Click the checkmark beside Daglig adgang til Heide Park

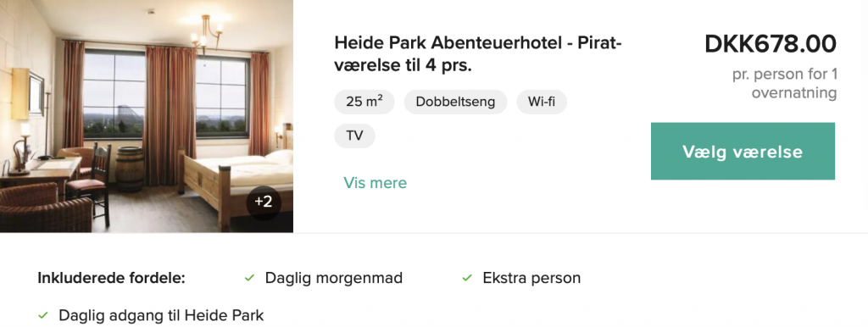coord(43,316)
